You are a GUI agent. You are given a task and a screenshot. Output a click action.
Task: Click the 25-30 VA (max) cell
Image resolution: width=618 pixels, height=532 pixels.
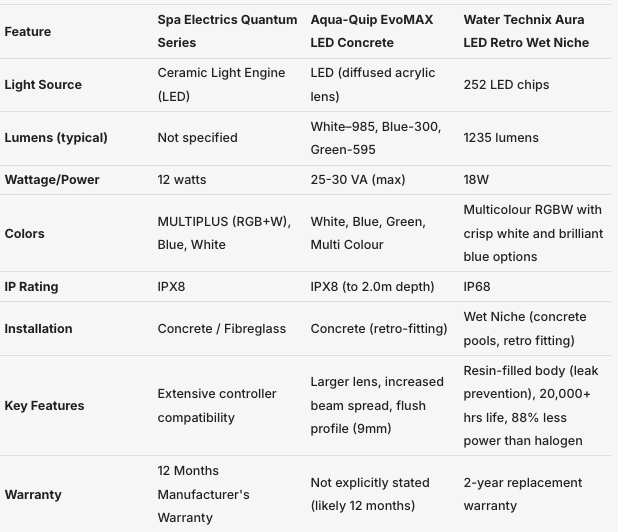coord(357,180)
